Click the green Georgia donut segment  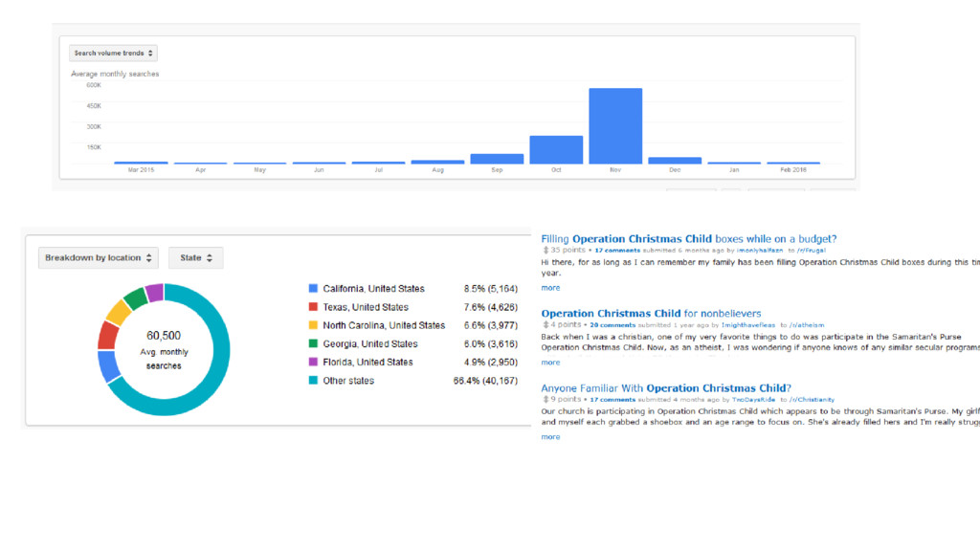[136, 298]
